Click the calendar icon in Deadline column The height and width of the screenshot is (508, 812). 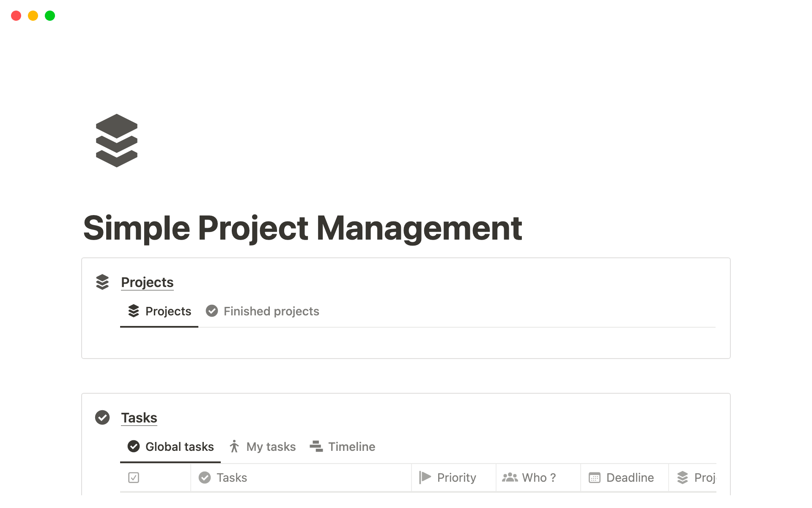594,478
